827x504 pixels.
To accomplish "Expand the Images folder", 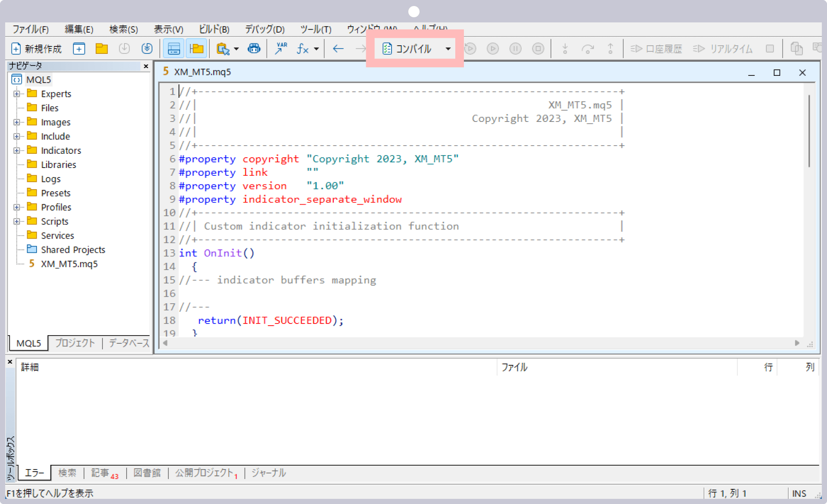I will (x=16, y=122).
